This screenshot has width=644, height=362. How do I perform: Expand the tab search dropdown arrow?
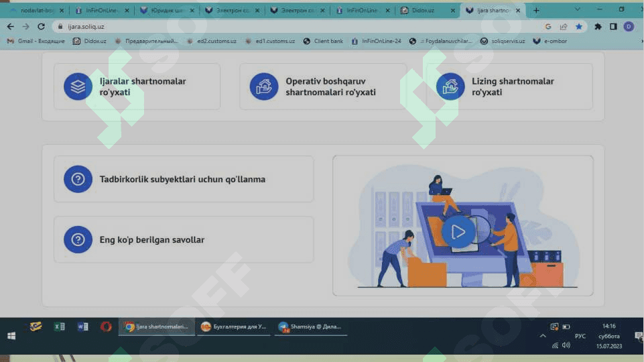pos(577,9)
